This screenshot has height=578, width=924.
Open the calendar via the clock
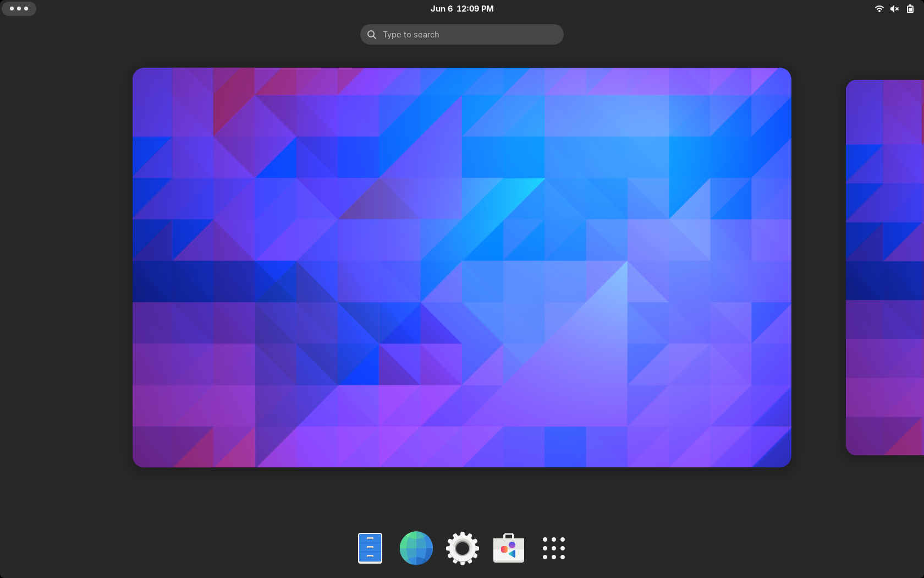pos(462,8)
